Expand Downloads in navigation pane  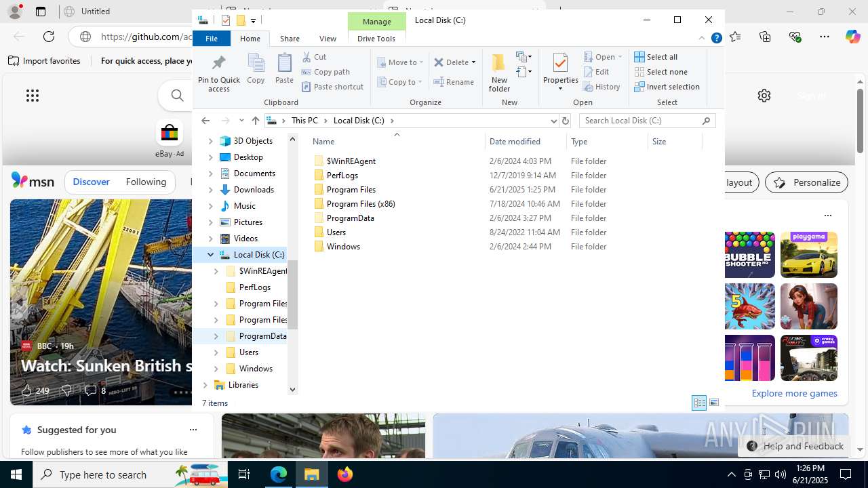pos(210,190)
